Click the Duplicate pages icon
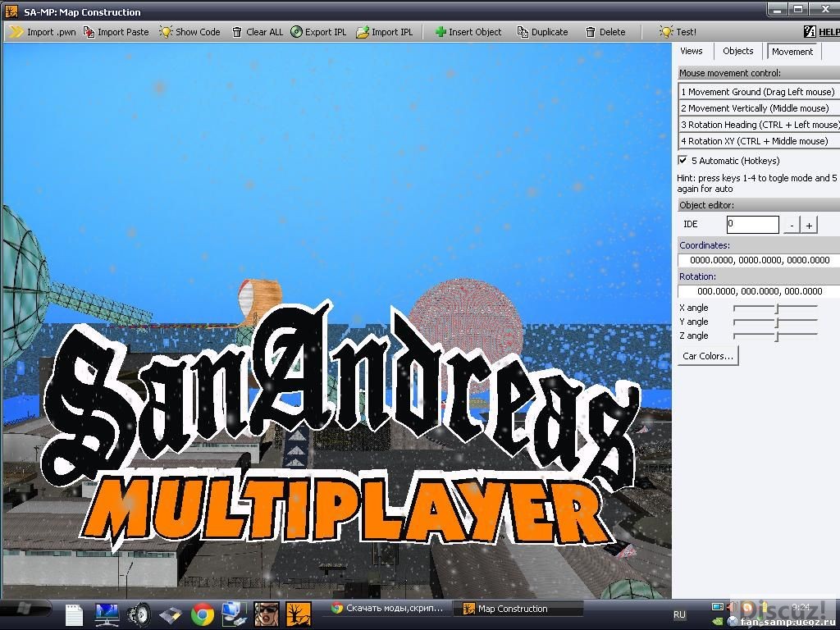Viewport: 840px width, 630px height. tap(523, 32)
